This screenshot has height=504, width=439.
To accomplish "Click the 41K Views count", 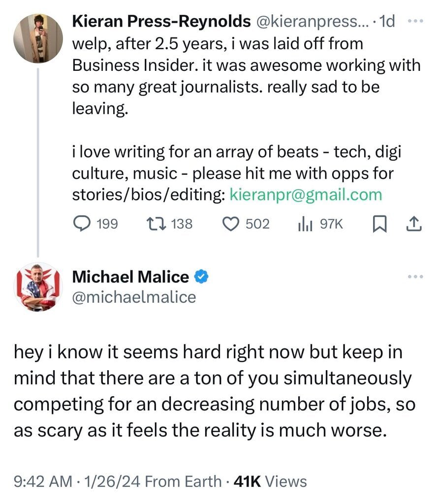I will click(x=270, y=481).
